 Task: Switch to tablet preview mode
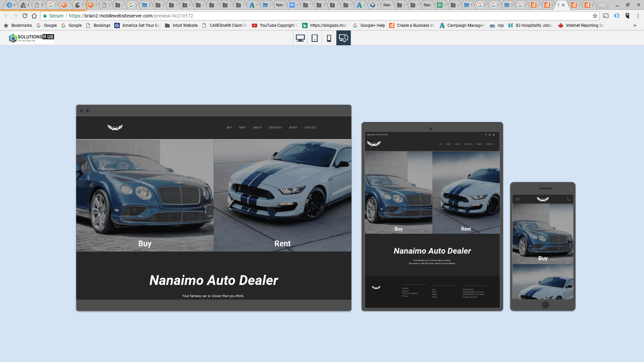(315, 38)
